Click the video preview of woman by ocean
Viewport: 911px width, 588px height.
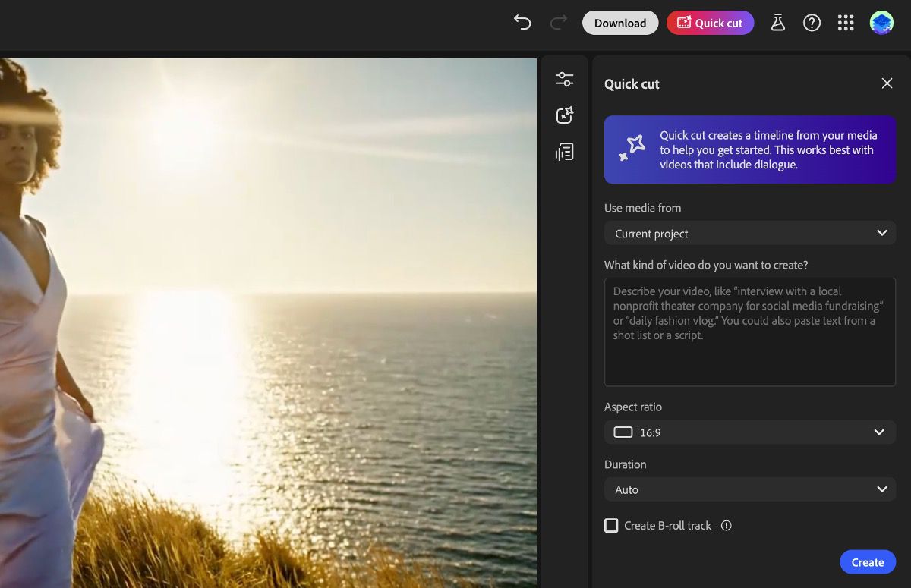click(x=268, y=322)
